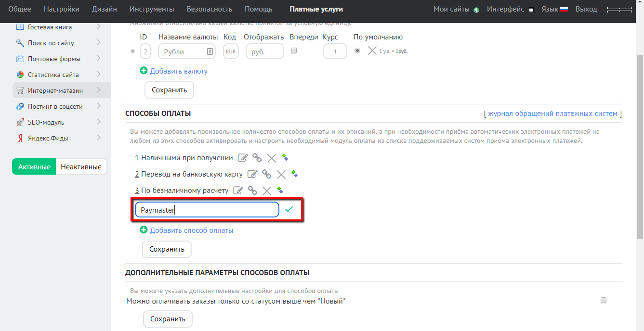Viewport: 644px width, 331px height.
Task: Expand the SEO-модуль sidebar item
Action: click(x=98, y=122)
